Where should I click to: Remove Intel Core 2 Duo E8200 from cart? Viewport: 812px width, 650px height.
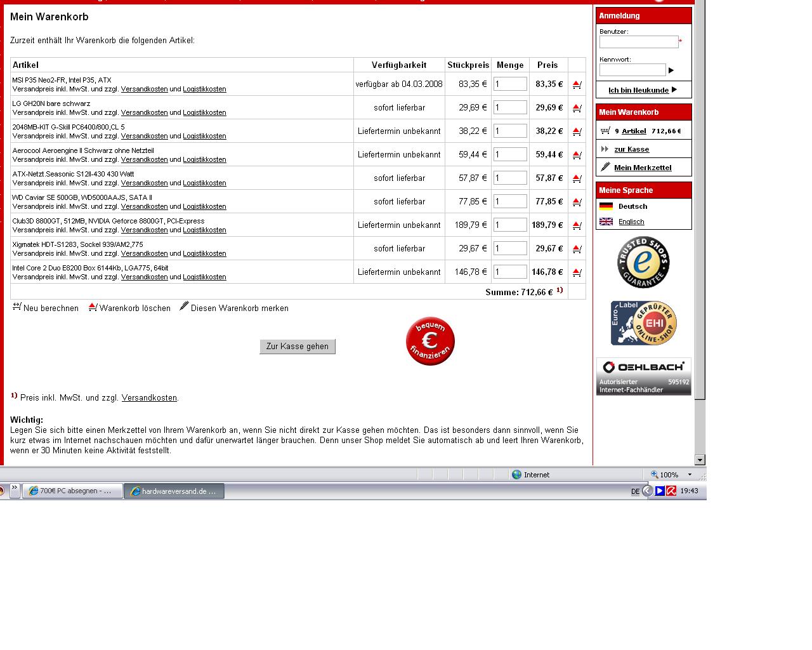click(x=577, y=272)
